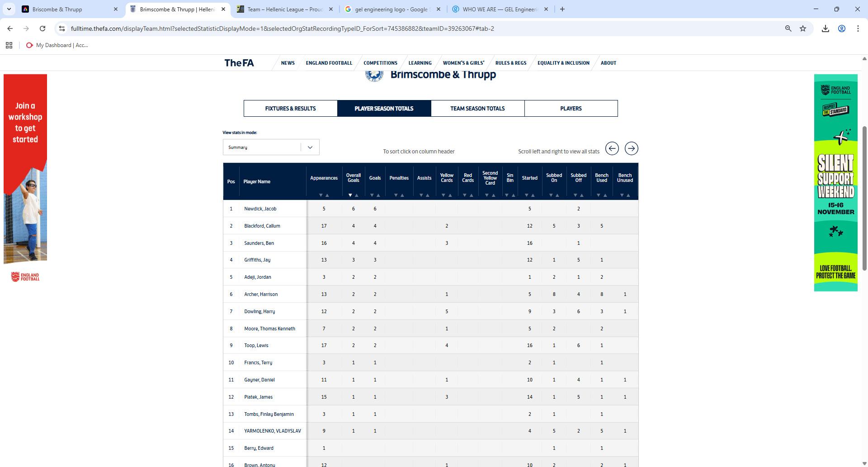Click the Silent Support Weekend ad banner
The height and width of the screenshot is (467, 868).
pos(836,183)
